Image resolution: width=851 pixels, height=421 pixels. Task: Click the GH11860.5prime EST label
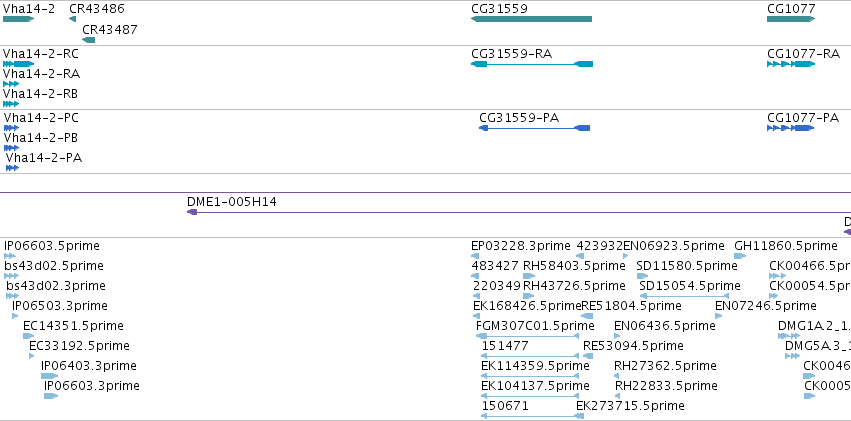coord(786,246)
